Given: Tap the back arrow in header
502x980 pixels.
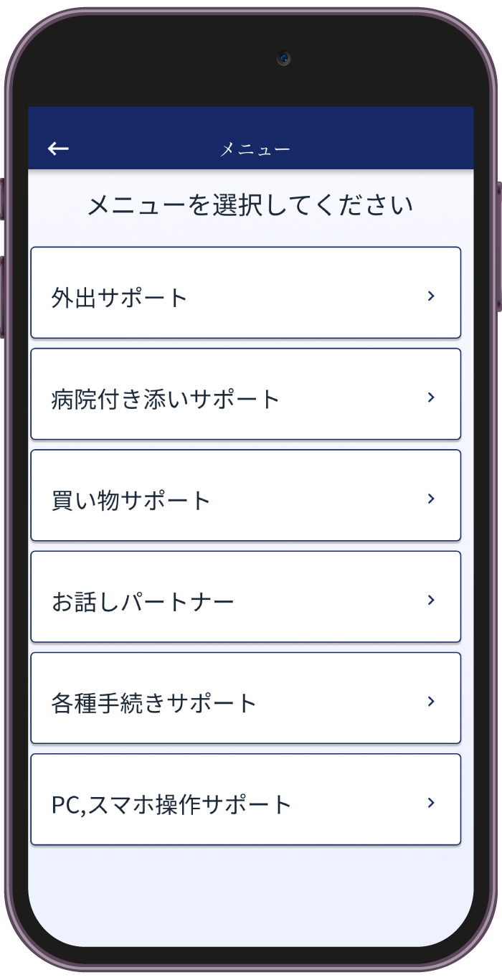Looking at the screenshot, I should click(x=58, y=149).
